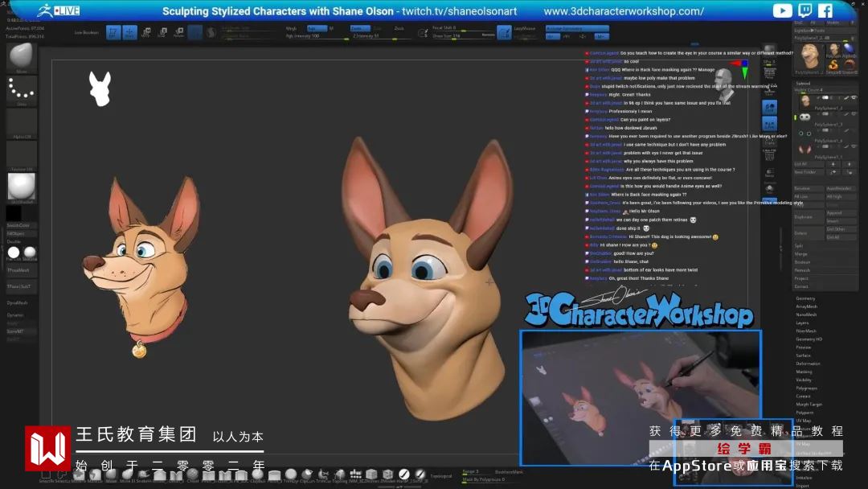868x489 pixels.
Task: Activate the Draw mode button
Action: 129,33
